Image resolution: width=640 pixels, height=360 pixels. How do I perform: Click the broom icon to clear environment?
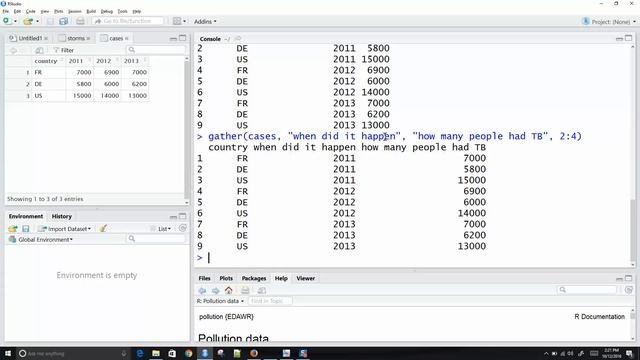tap(103, 229)
